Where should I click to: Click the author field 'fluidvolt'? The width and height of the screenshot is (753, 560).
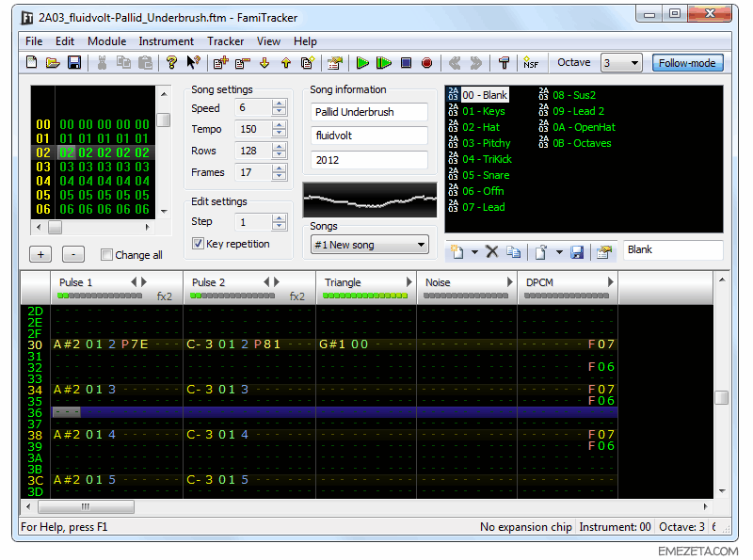(369, 136)
